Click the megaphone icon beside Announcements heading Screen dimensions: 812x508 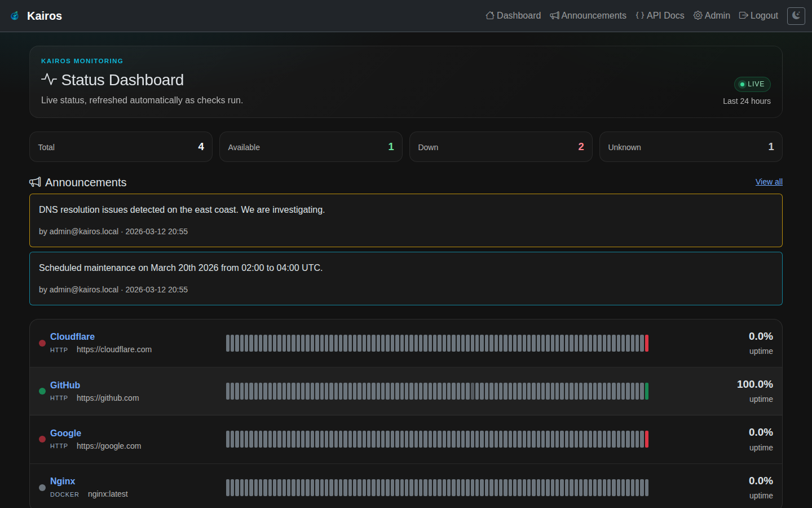35,182
